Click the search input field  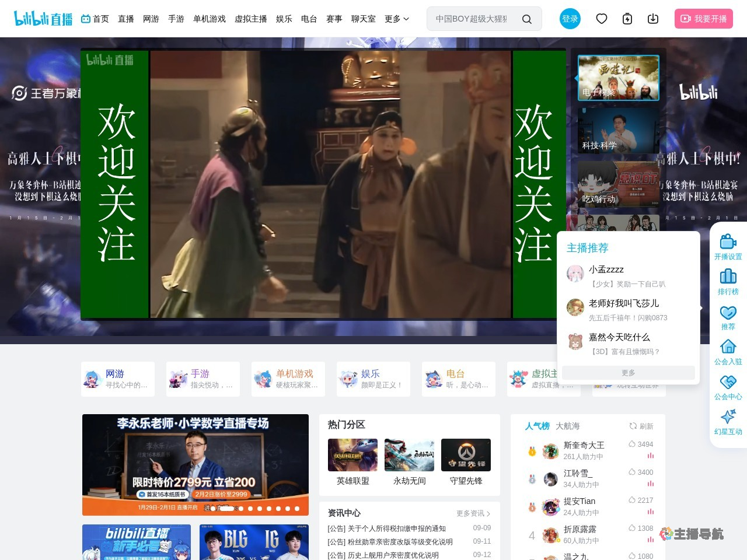tap(473, 19)
